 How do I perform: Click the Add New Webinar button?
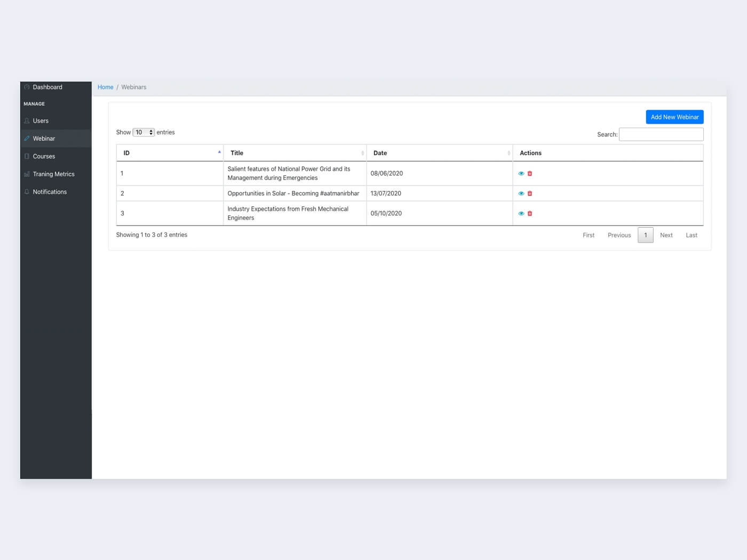(x=674, y=117)
